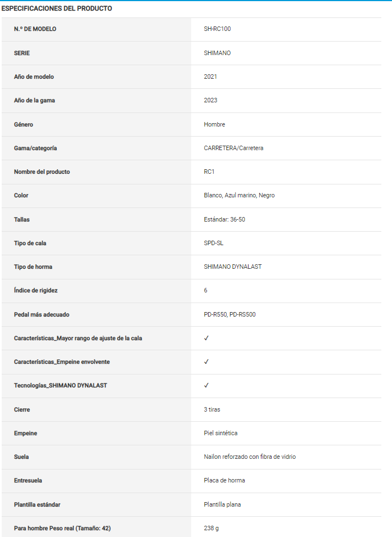Click the ESPECIFICACIONES DEL PRODUCTO heading
Image resolution: width=392 pixels, height=537 pixels.
tap(57, 8)
